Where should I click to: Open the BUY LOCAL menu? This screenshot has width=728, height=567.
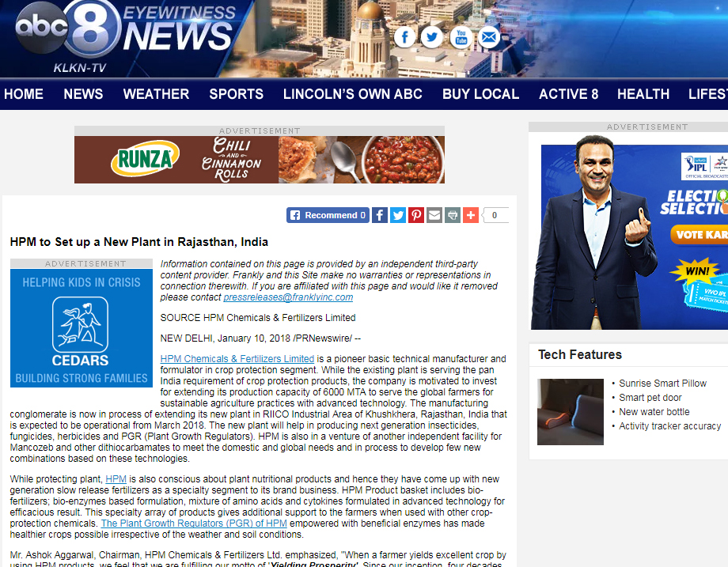[480, 94]
